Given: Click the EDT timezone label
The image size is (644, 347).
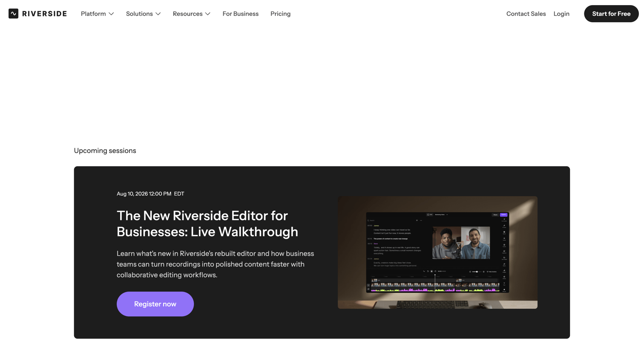Looking at the screenshot, I should coord(179,194).
